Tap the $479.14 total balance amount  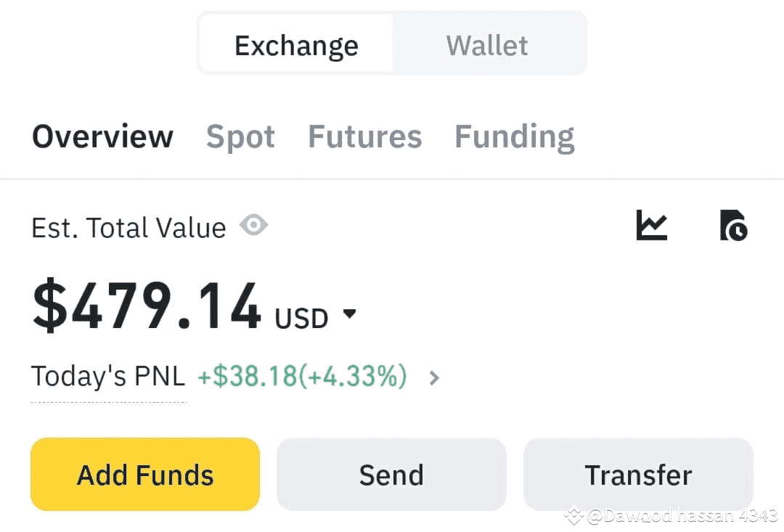tap(147, 305)
